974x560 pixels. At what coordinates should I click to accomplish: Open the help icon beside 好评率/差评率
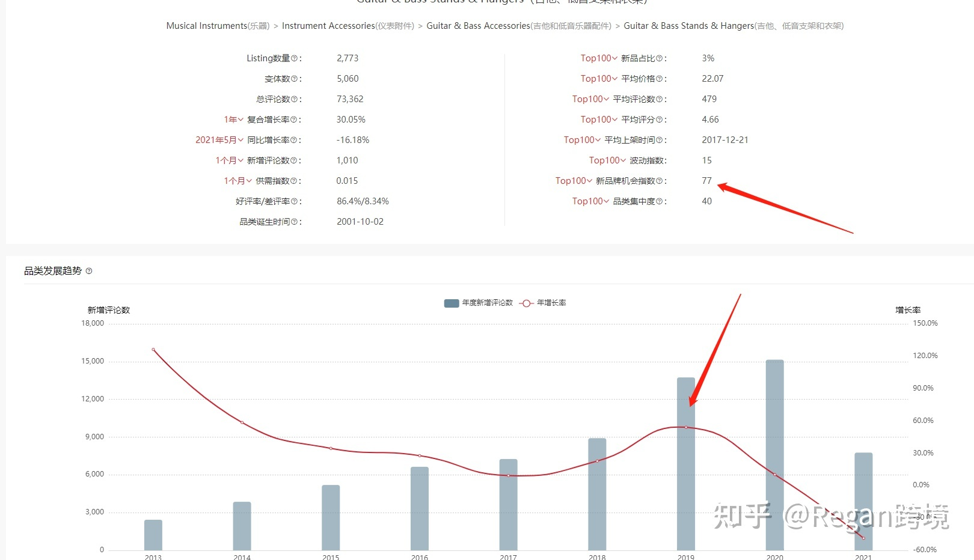(293, 201)
